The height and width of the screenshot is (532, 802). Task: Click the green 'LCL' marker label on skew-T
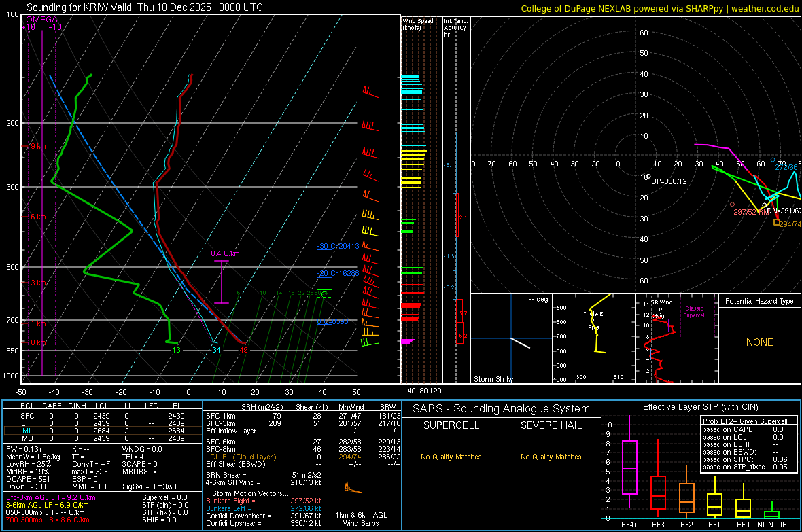click(x=324, y=295)
